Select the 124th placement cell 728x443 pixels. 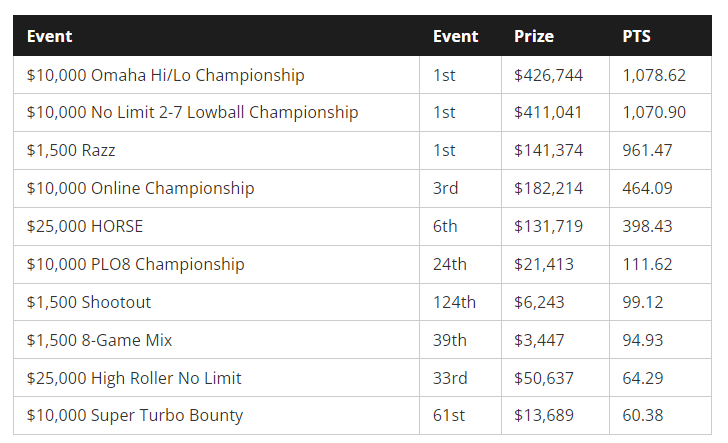(454, 303)
